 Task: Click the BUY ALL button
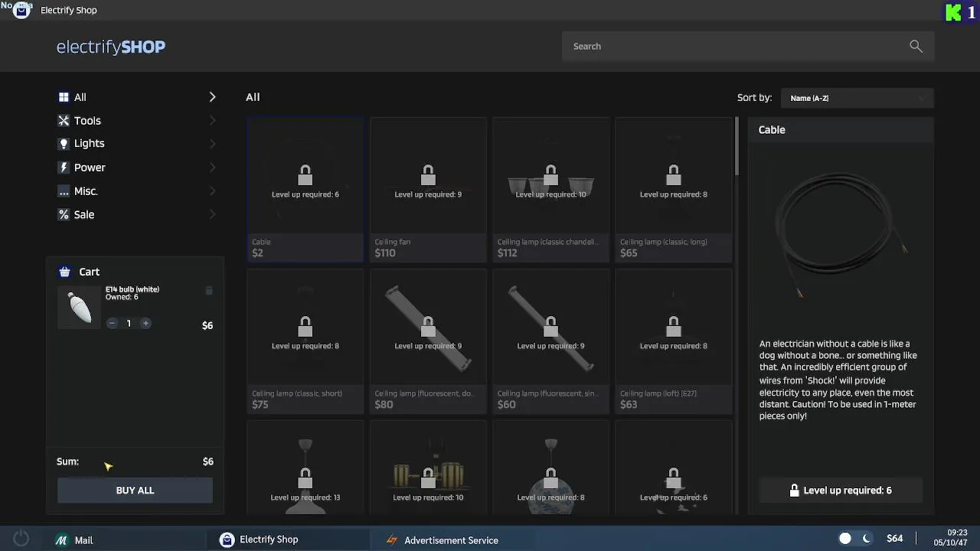click(135, 491)
